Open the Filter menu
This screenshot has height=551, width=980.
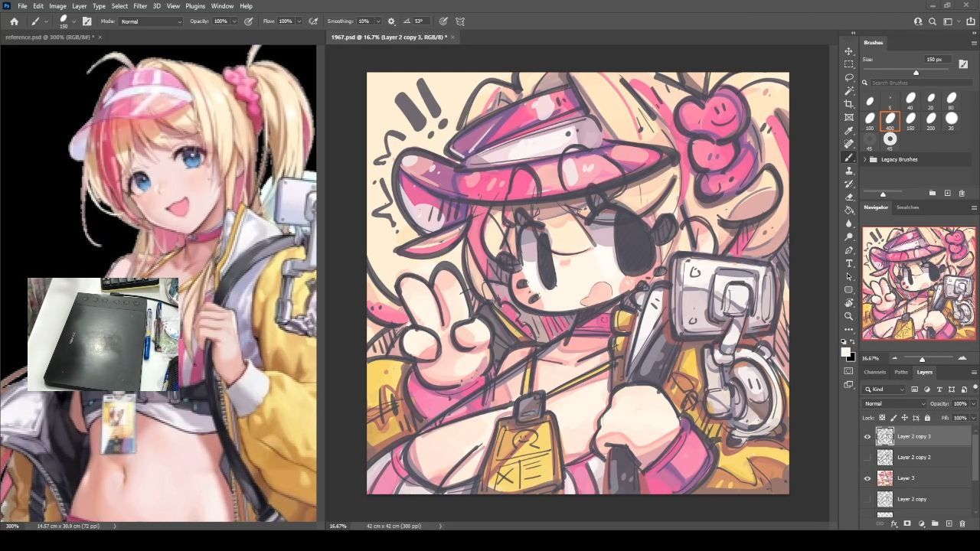140,6
